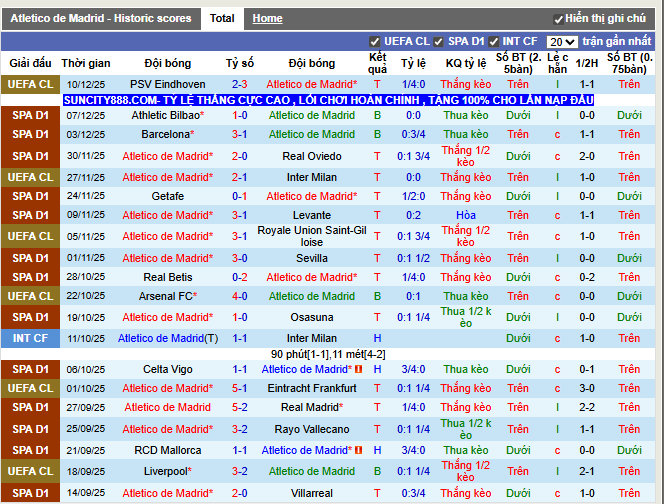
Task: Click date 03/12/25 in Barcelona row
Action: click(x=86, y=134)
